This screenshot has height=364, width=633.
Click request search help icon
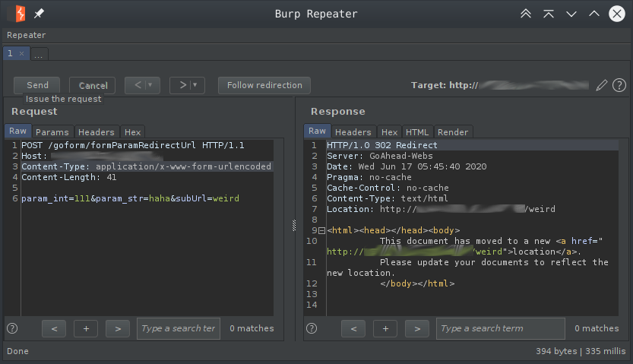[x=12, y=328]
